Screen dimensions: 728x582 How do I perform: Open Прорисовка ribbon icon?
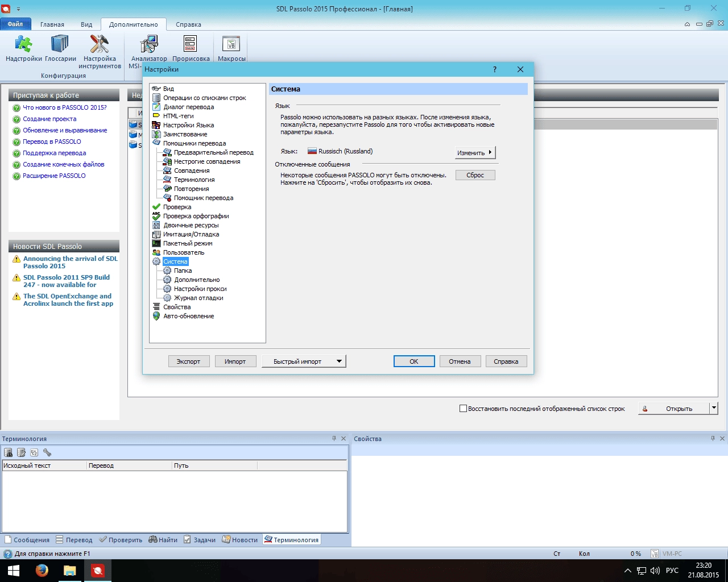(x=191, y=48)
